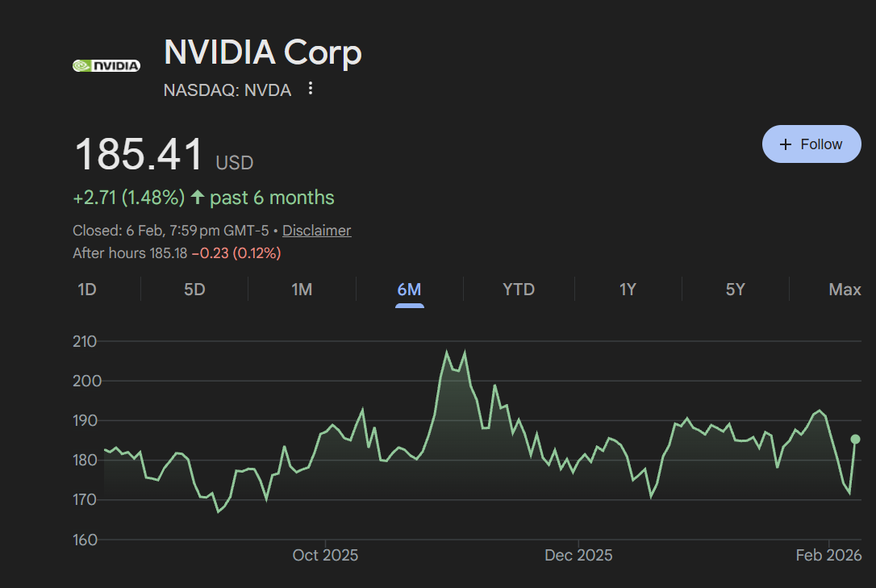Click the Oct 2025 axis label

pos(325,555)
